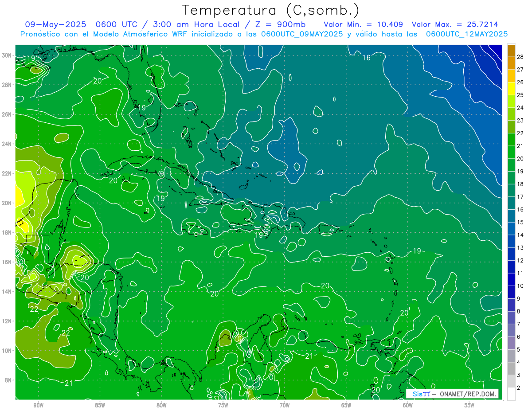Click the Pronóstico con el Modelo Atmosferico WRF line
The height and width of the screenshot is (411, 532).
click(x=105, y=34)
